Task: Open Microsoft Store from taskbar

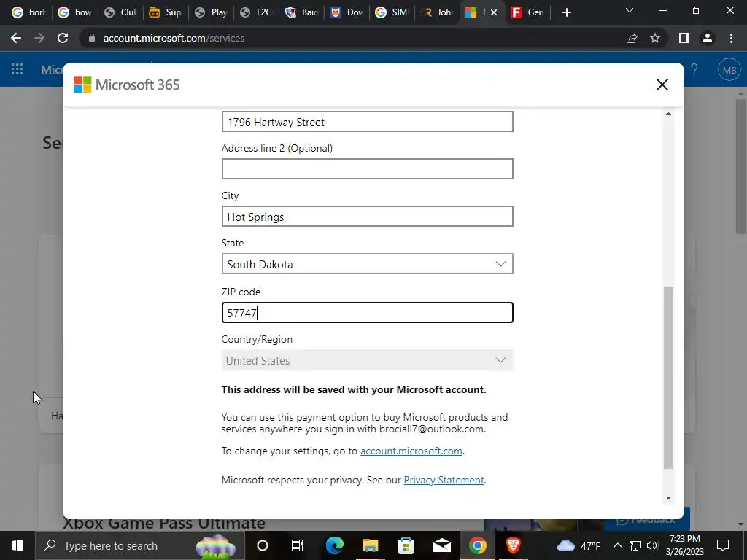Action: point(406,545)
